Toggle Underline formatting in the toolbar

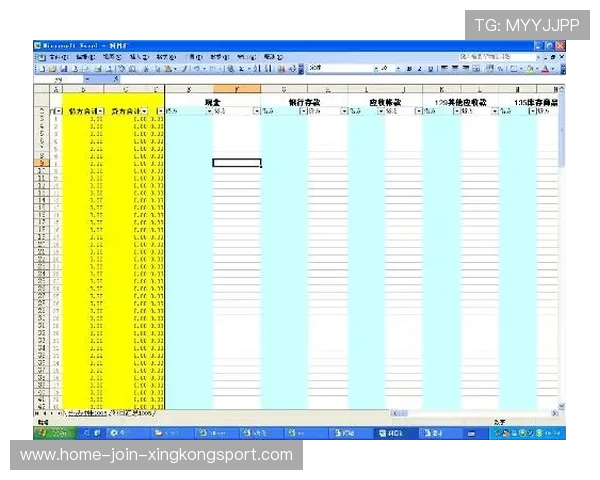431,68
